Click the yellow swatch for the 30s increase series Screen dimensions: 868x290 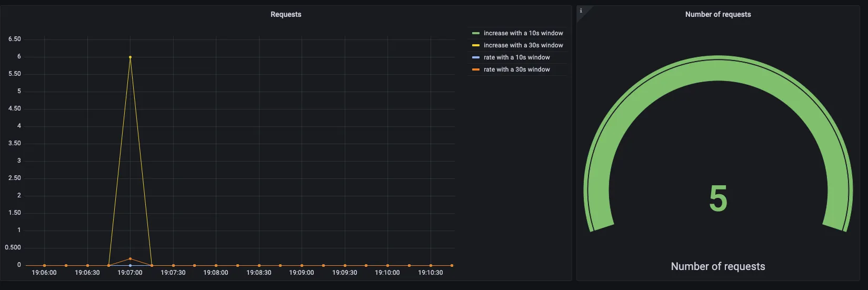pyautogui.click(x=476, y=45)
